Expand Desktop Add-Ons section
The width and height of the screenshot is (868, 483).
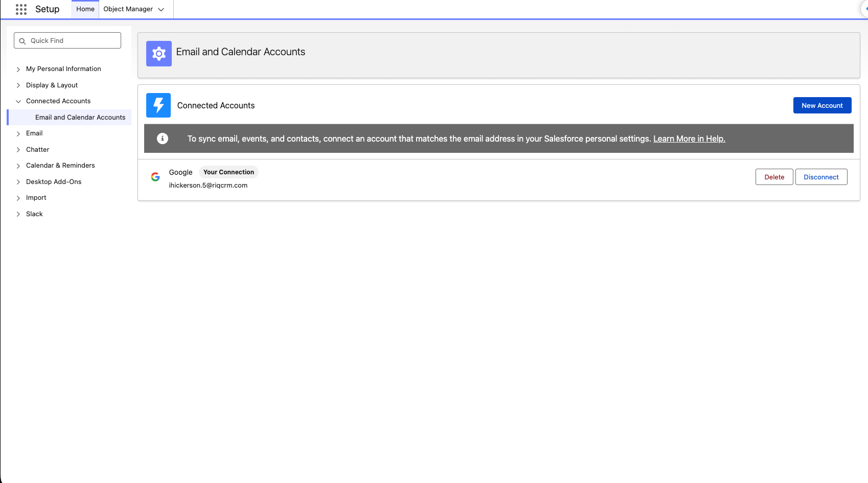point(18,182)
